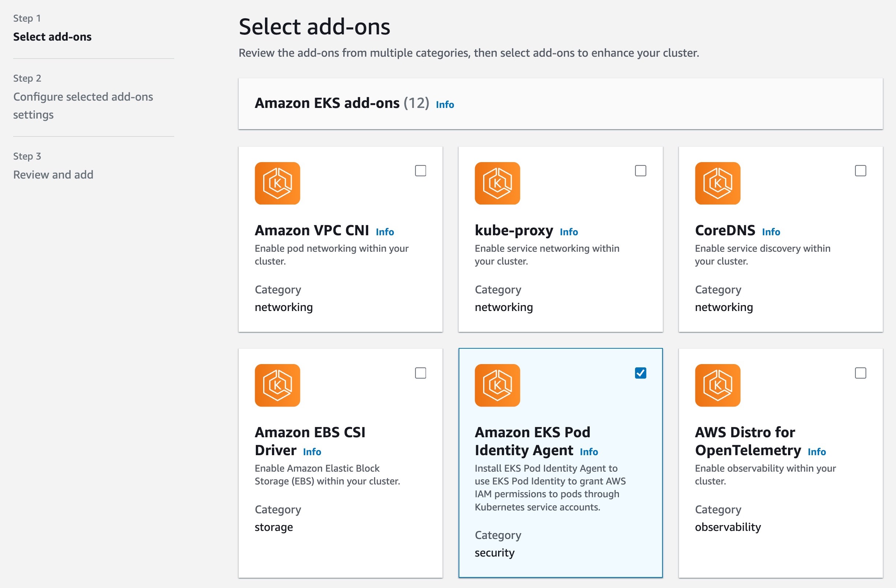
Task: Uncheck the Amazon EKS Pod Identity Agent checkbox
Action: pos(641,373)
